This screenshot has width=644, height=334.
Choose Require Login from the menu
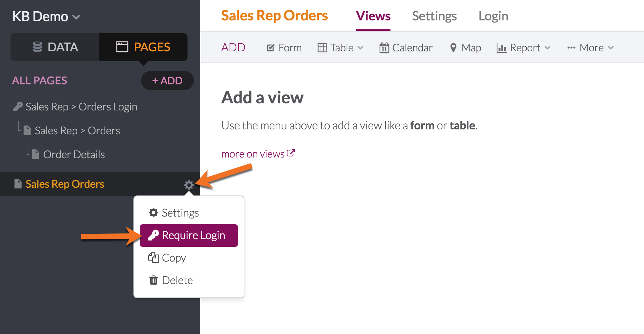point(189,235)
